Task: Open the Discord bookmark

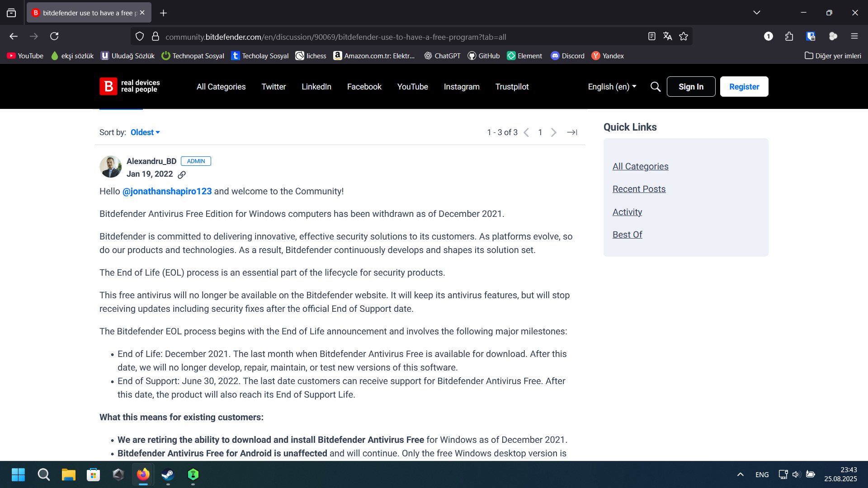Action: pos(568,56)
